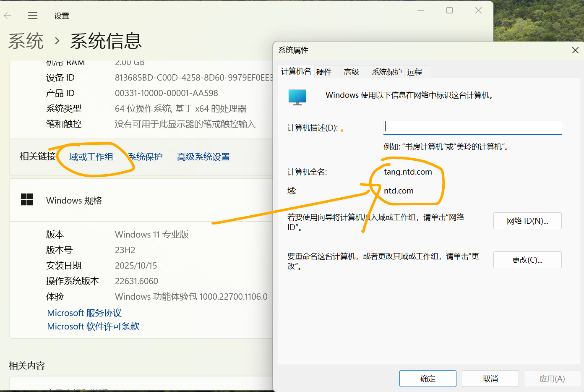This screenshot has width=584, height=392.
Task: Select the 体验 value text
Action: [x=191, y=297]
